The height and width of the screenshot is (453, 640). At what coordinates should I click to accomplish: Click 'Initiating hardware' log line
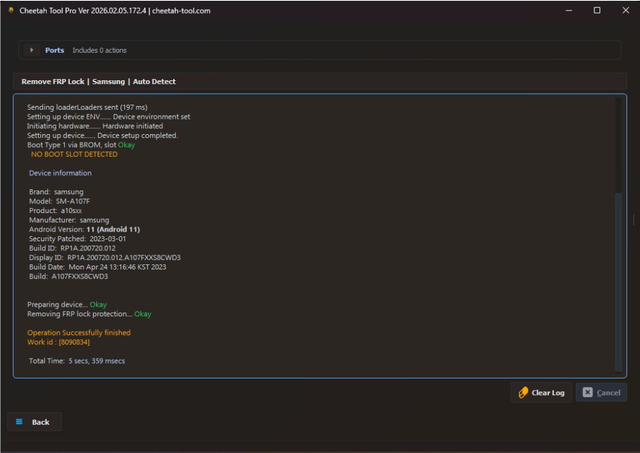pos(95,126)
